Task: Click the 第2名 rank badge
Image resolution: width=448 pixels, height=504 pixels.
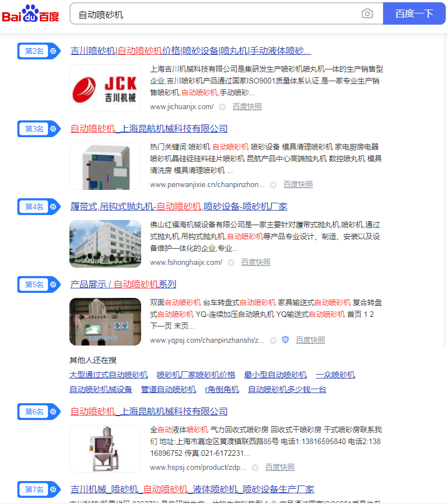Action: click(39, 51)
